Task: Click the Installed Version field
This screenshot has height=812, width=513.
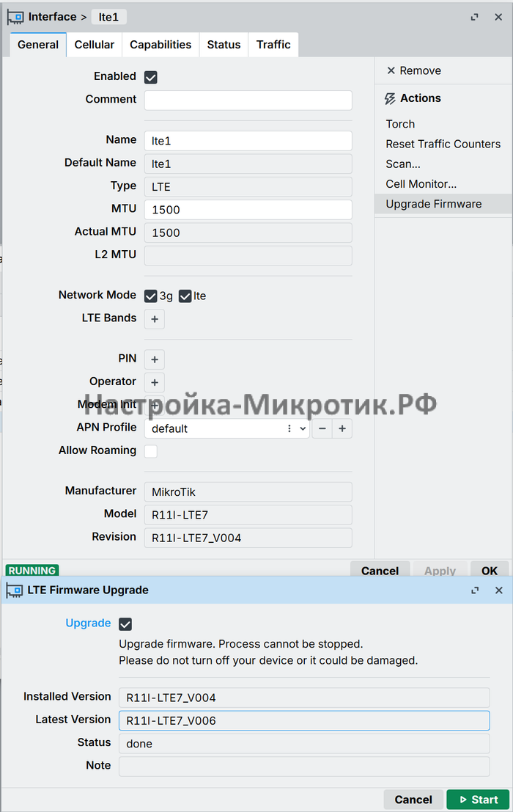Action: click(304, 698)
